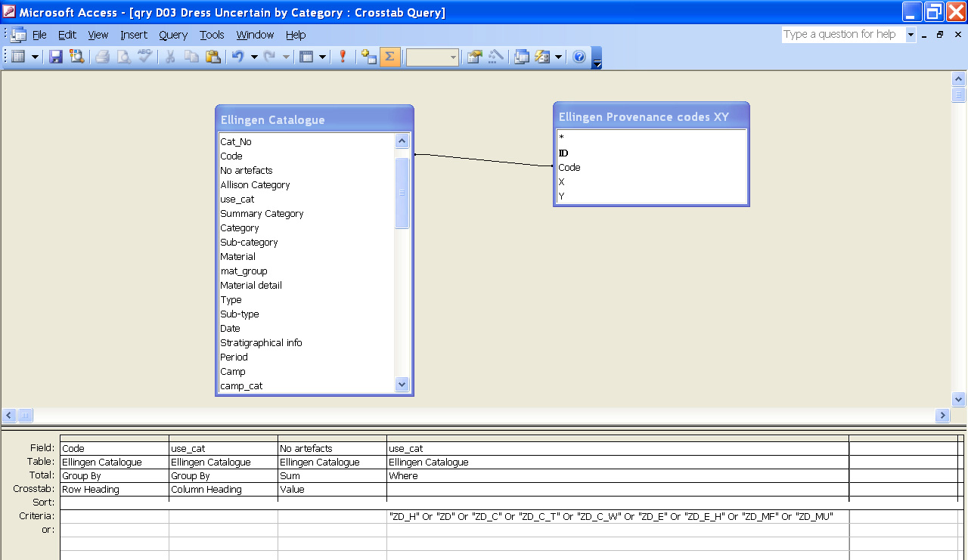
Task: Open the File menu
Action: 39,35
